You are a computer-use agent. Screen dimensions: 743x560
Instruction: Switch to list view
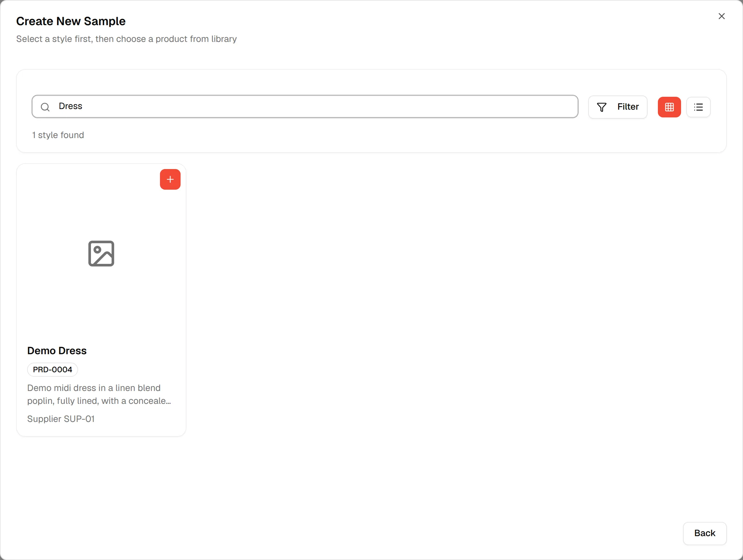pos(698,107)
